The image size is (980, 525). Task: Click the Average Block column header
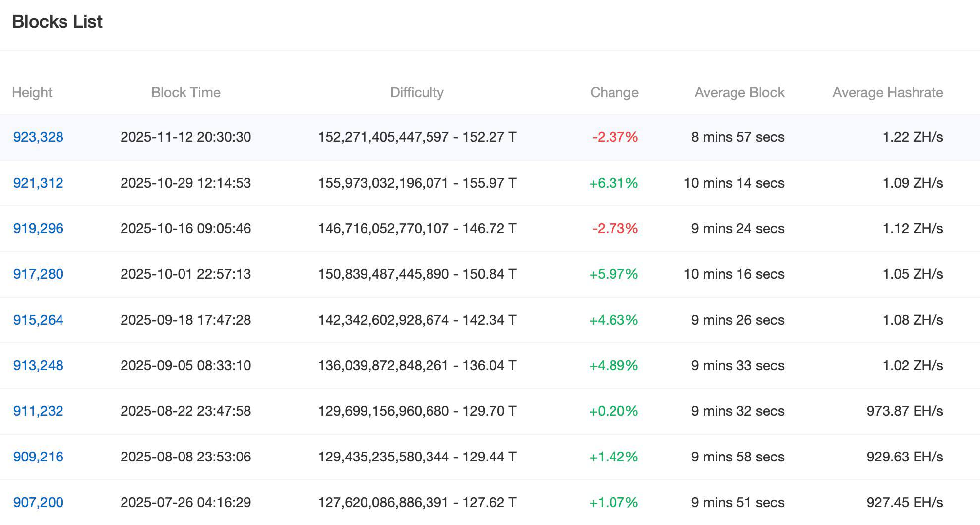pos(739,93)
